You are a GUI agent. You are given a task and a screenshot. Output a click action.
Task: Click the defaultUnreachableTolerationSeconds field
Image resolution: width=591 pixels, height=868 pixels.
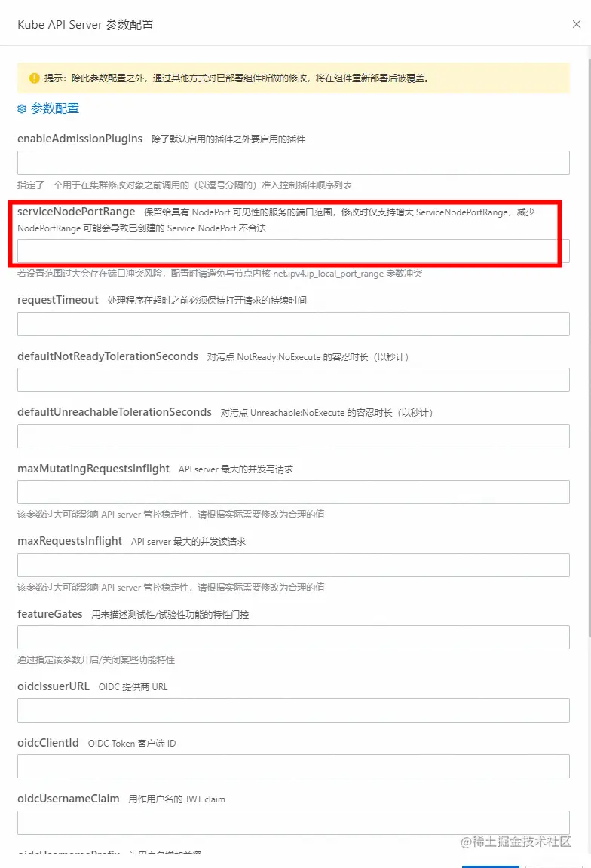pos(293,436)
